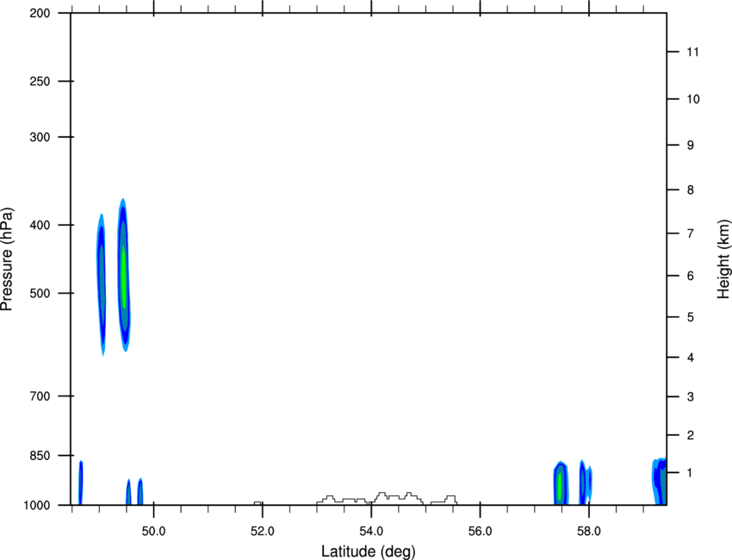Image resolution: width=732 pixels, height=560 pixels.
Task: Click the 58.0 latitude tick label
Action: click(589, 532)
